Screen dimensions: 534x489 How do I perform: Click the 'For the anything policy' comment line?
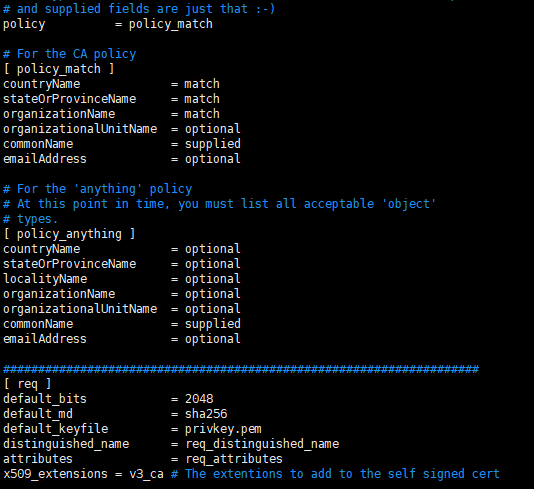(98, 189)
